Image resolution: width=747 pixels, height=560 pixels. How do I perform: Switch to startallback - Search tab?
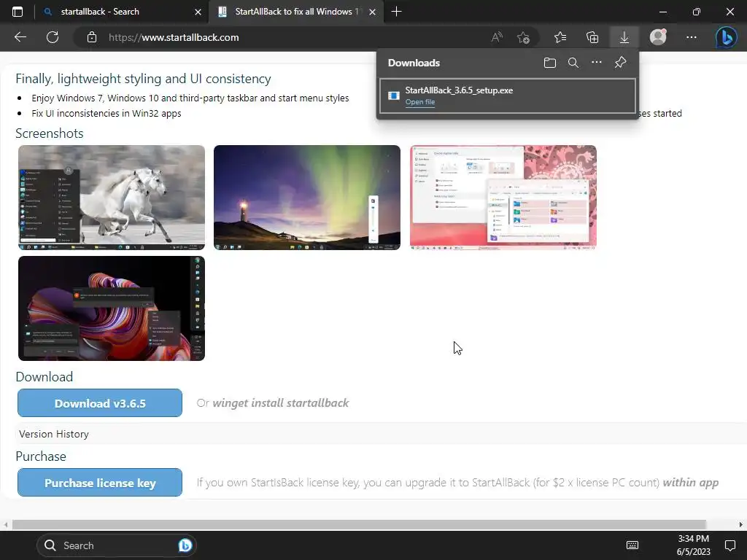point(123,12)
